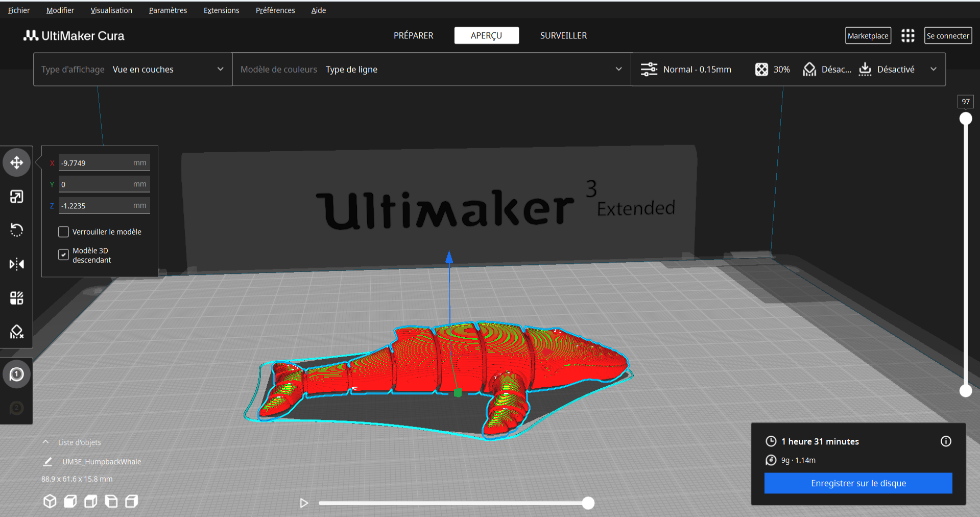Open the Extensions menu
The height and width of the screenshot is (517, 980).
(221, 10)
